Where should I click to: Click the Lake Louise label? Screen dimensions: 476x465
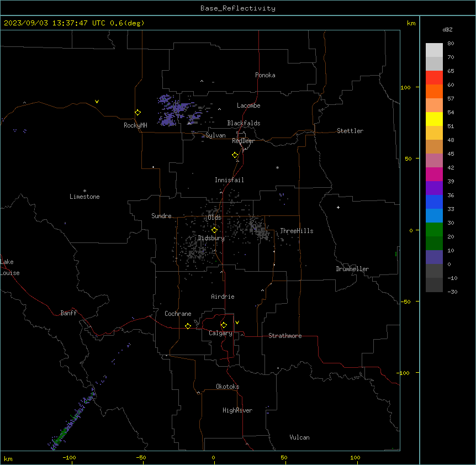click(x=10, y=267)
